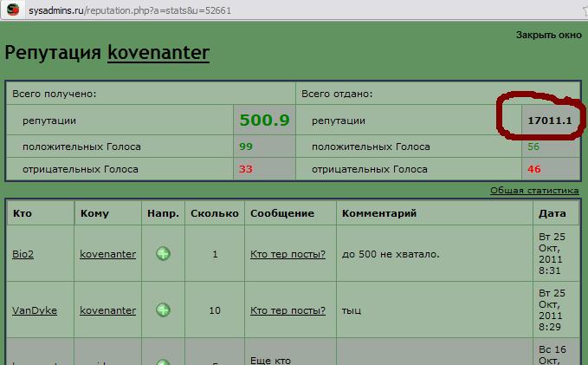This screenshot has height=365, width=588.
Task: Click date 'Вт 25 Окт, 2011 8:31'
Action: 552,253
